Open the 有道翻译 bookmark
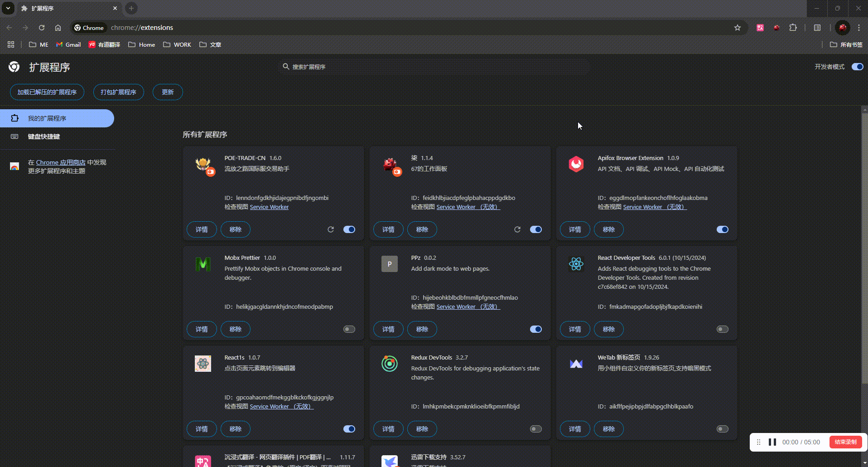This screenshot has width=868, height=467. click(x=104, y=44)
